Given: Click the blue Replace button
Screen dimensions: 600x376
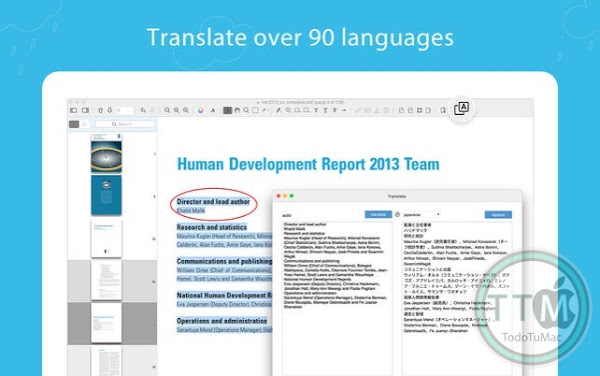Looking at the screenshot, I should pos(498,215).
